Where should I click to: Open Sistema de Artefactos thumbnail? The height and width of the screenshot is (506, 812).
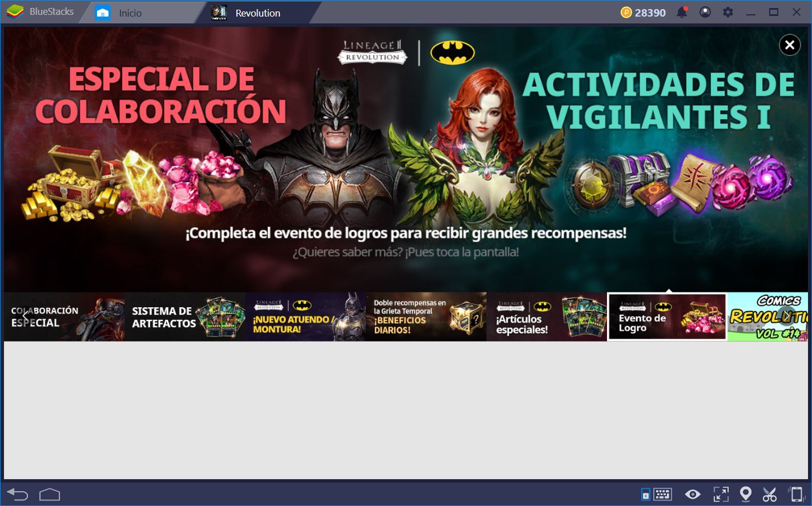coord(185,317)
